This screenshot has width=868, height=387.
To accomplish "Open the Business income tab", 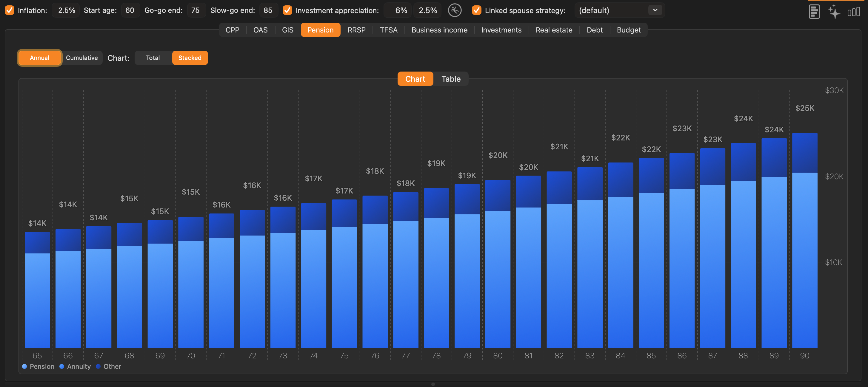I will point(439,30).
